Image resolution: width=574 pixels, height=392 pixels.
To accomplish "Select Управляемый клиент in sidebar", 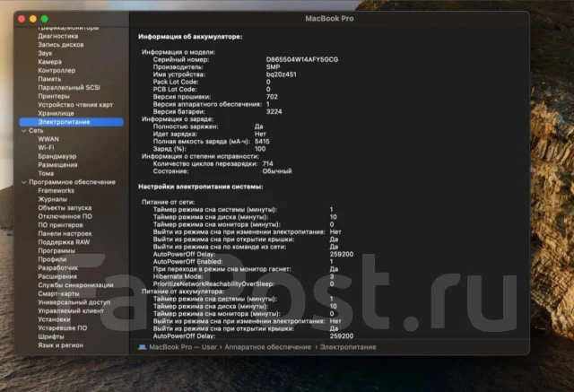I will tap(71, 310).
